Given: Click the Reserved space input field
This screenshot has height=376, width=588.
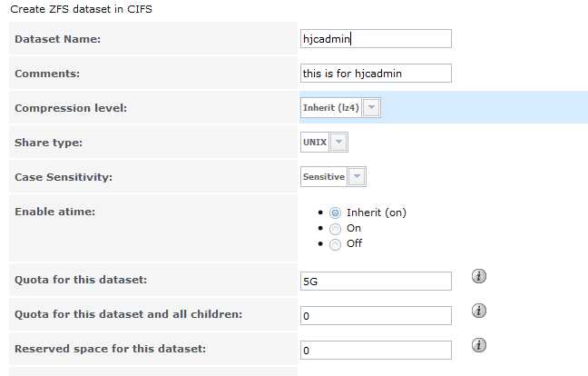Looking at the screenshot, I should 376,350.
